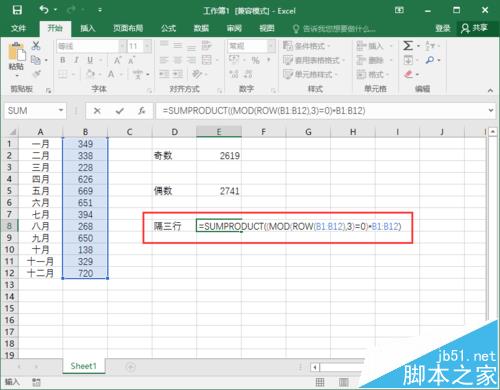Click the Ribbon Display Options icon

[x=399, y=10]
